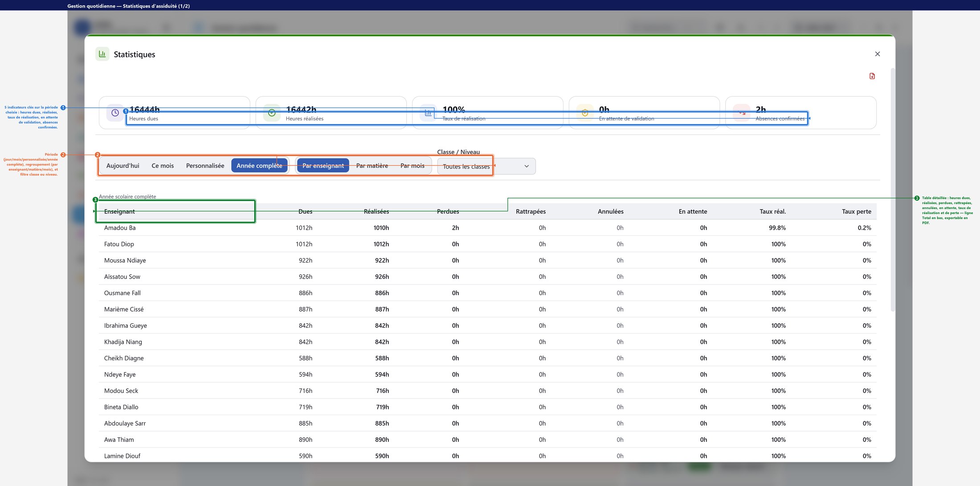
Task: Click teacher name Amadou Ba
Action: coord(120,228)
